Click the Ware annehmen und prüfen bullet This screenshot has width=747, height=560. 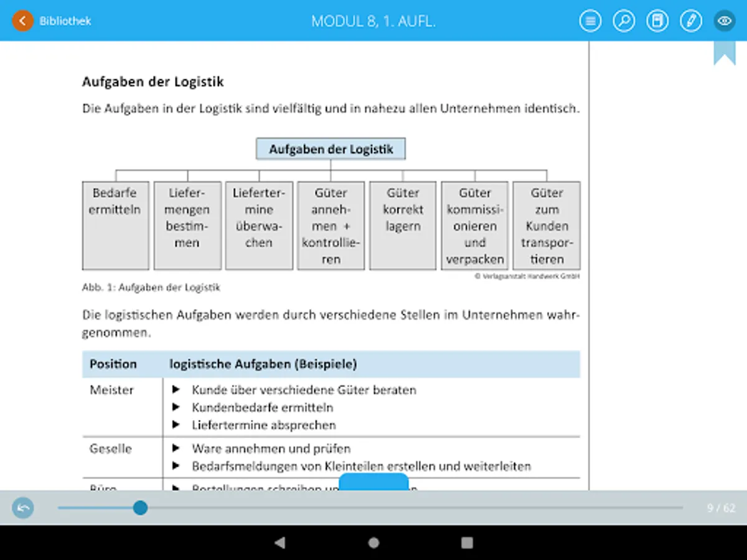tap(271, 449)
